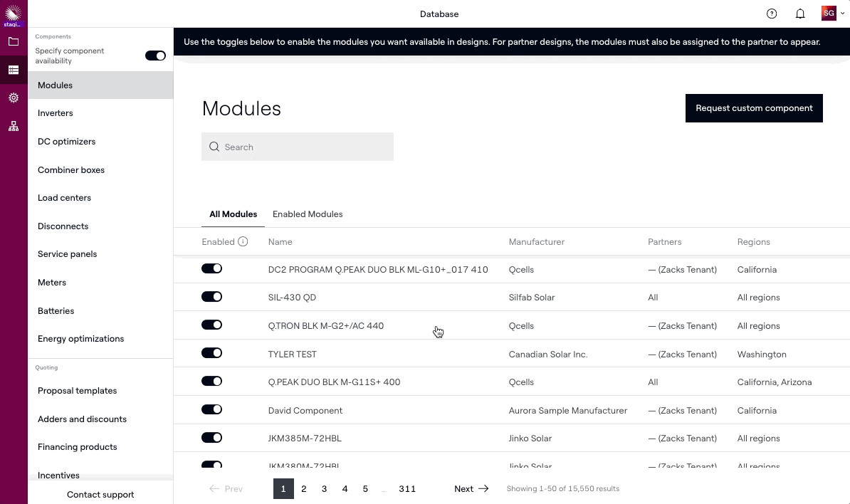The image size is (850, 504).
Task: Click the database icon in left rail
Action: tap(14, 70)
